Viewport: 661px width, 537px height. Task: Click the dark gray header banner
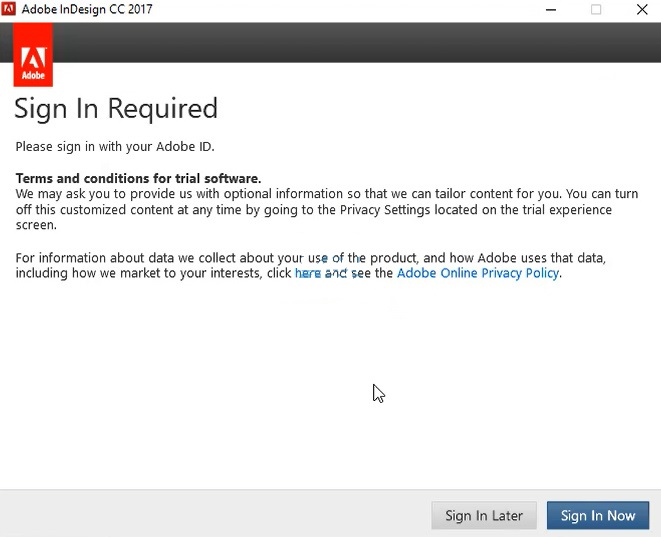coord(350,42)
